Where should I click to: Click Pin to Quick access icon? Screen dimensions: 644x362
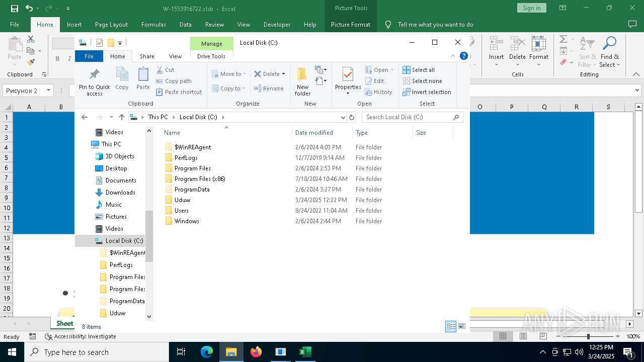tap(94, 75)
